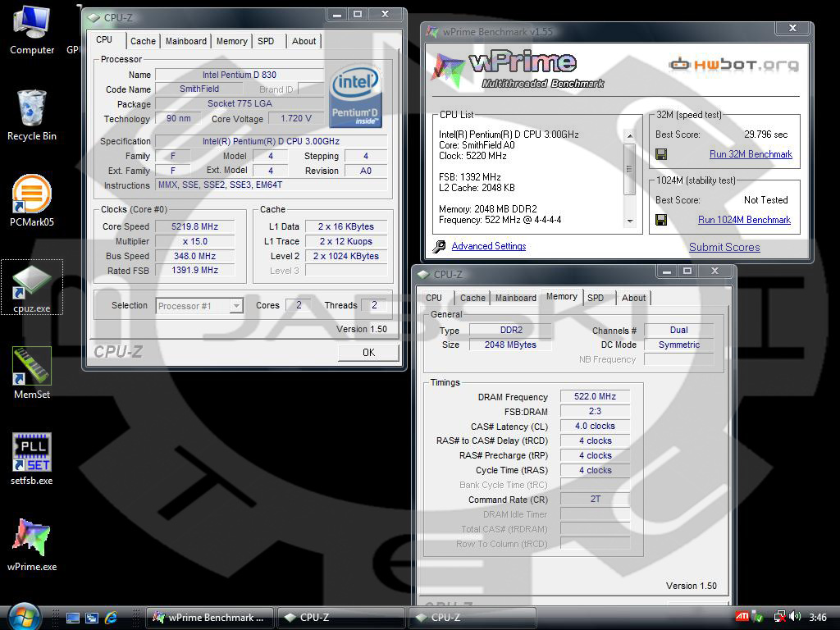Click save icon under 32M speed test
This screenshot has width=840, height=630.
point(662,154)
